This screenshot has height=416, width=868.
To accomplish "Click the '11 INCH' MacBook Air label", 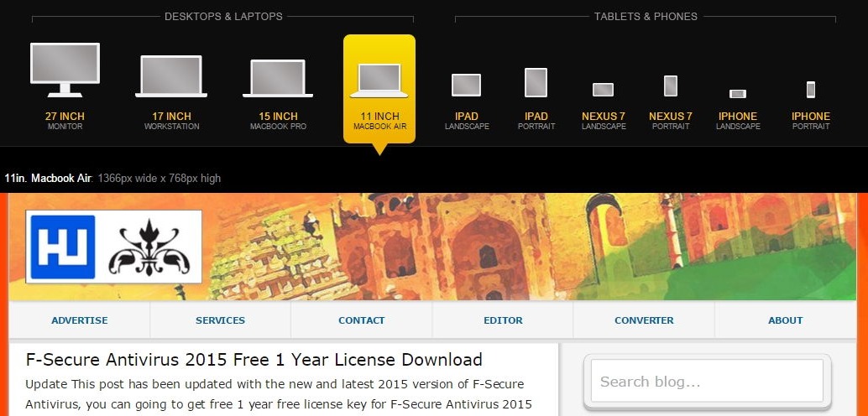I will 379,117.
